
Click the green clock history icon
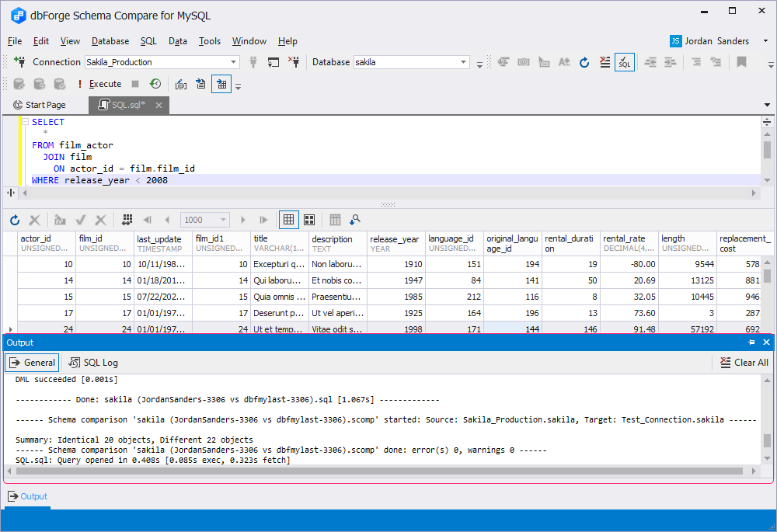(x=155, y=84)
